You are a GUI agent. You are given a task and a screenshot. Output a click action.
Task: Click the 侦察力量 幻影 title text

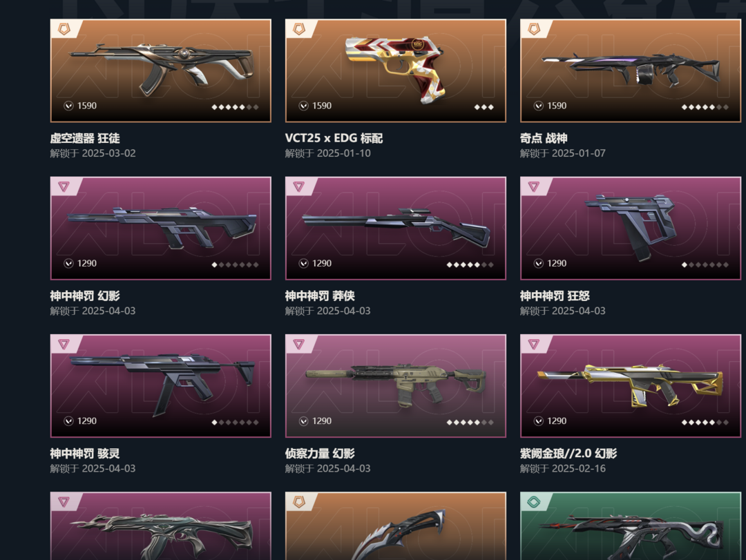(320, 454)
